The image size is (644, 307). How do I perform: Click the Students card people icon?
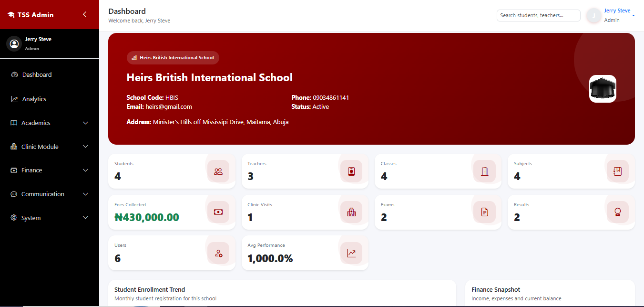pos(218,171)
